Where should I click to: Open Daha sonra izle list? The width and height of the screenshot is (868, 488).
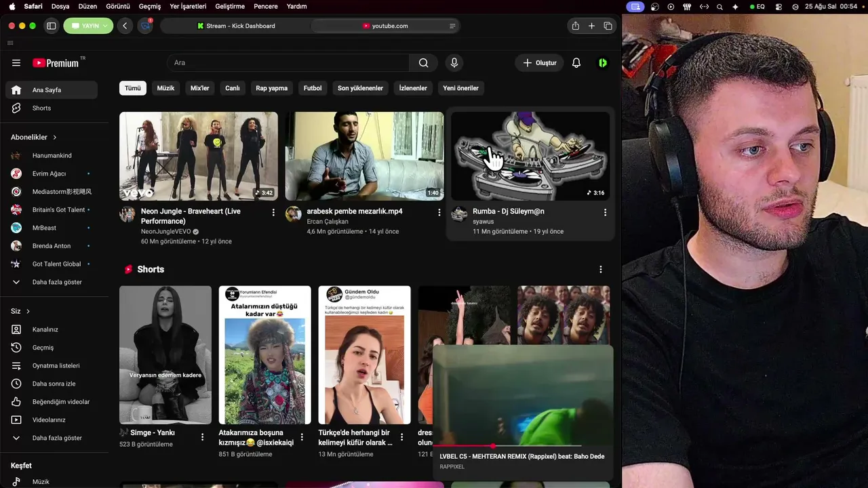click(x=52, y=384)
